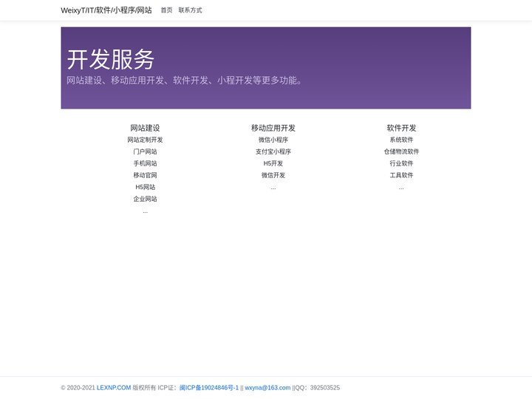The height and width of the screenshot is (399, 532).
Task: Open the 首页 nav item
Action: click(x=166, y=10)
